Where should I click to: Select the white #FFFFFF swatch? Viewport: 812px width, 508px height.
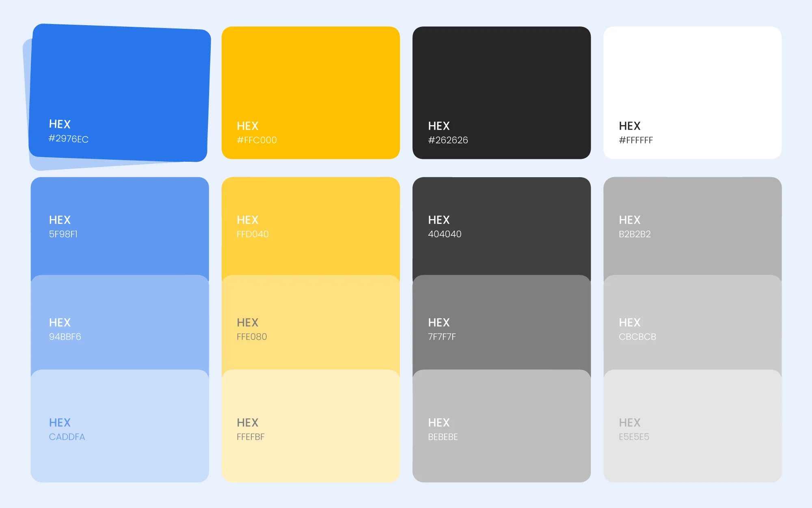[x=692, y=93]
